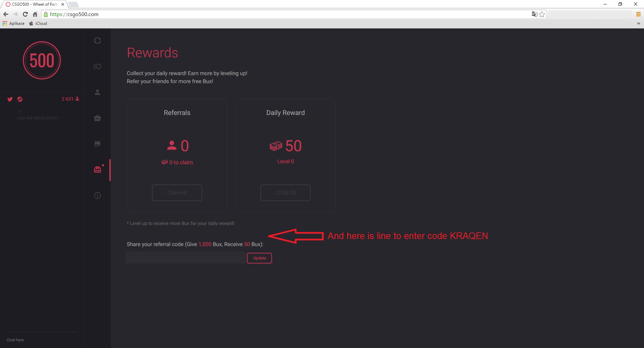Click the online users count 2 631
This screenshot has height=348, width=644.
pyautogui.click(x=70, y=99)
